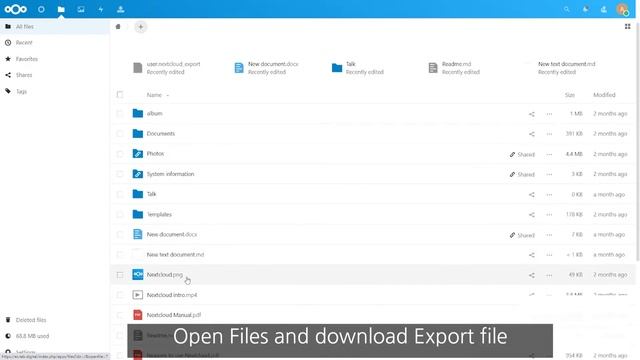Image resolution: width=640 pixels, height=360 pixels.
Task: Share New text document.md
Action: click(531, 255)
